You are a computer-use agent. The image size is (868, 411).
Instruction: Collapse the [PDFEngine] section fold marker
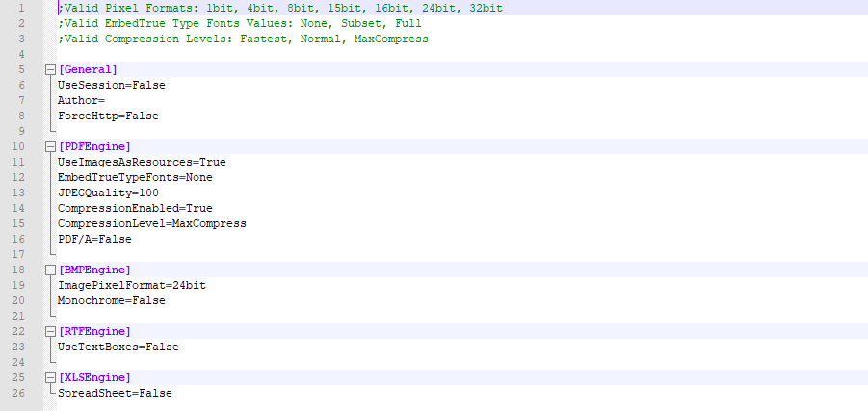tap(50, 147)
